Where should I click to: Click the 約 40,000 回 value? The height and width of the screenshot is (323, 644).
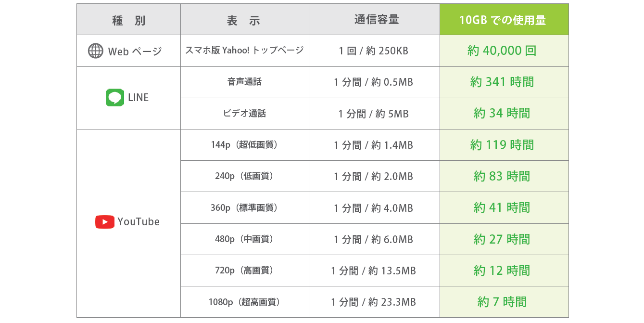(502, 51)
